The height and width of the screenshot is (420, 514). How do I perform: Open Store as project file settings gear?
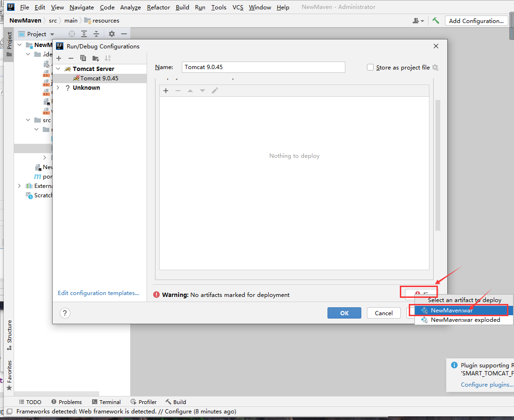click(x=436, y=67)
